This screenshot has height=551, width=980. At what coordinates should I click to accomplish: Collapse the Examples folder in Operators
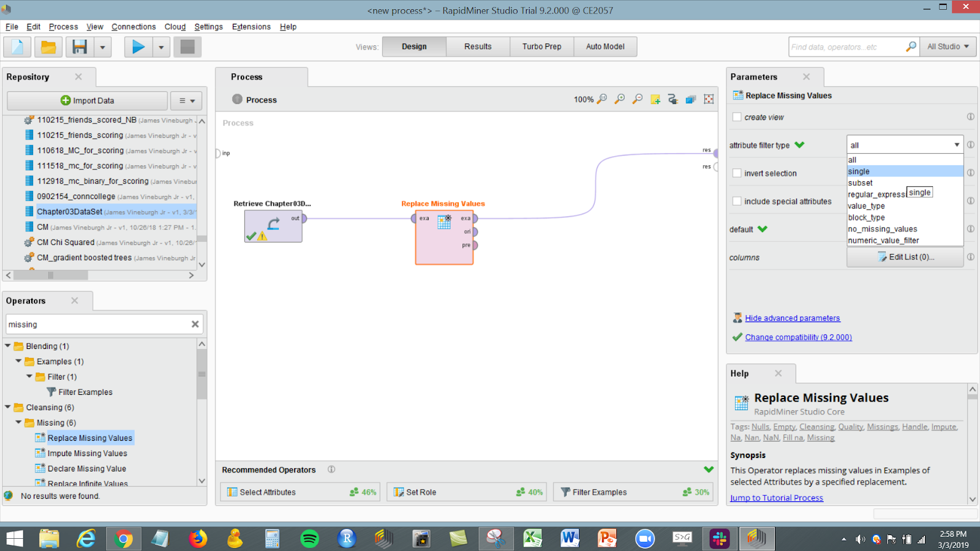(19, 361)
